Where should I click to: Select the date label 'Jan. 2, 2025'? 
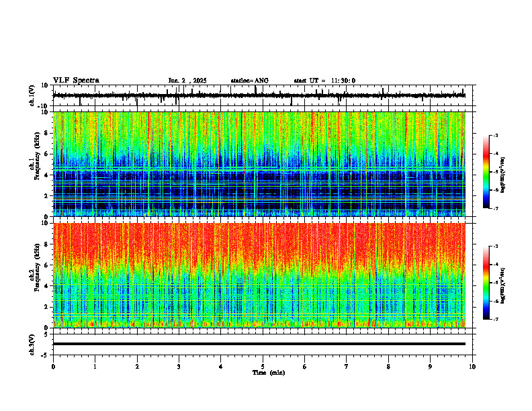pyautogui.click(x=187, y=81)
